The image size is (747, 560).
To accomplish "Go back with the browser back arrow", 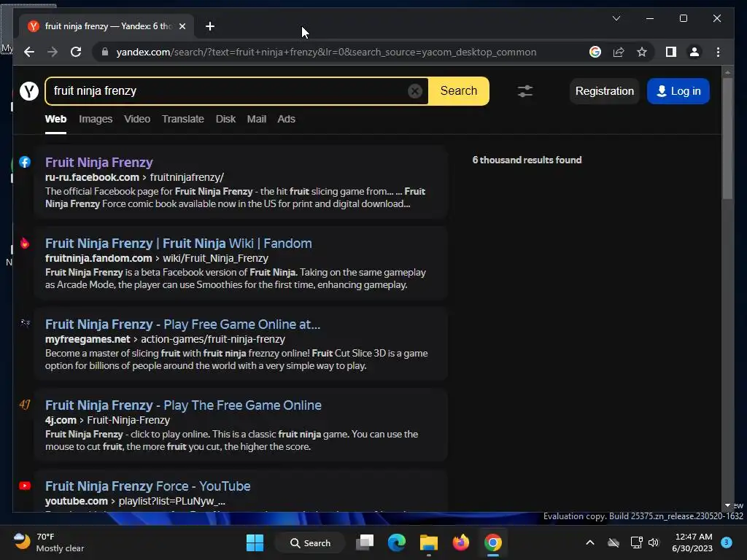I will 29,52.
